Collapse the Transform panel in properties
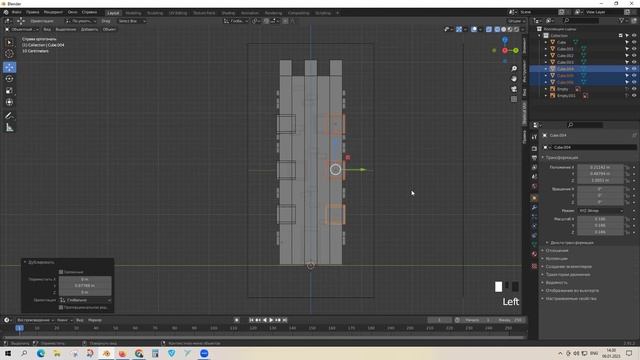Screen dimensions: 640x360 (x=561, y=158)
